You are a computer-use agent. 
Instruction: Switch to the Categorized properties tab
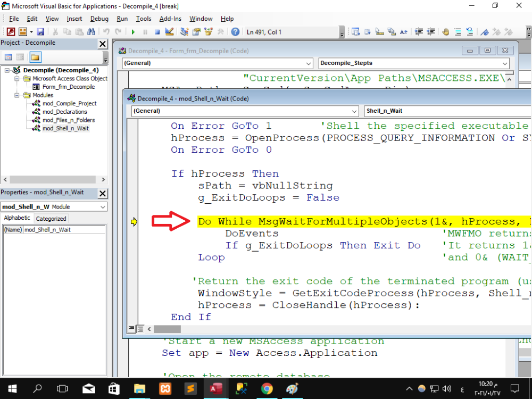(51, 219)
